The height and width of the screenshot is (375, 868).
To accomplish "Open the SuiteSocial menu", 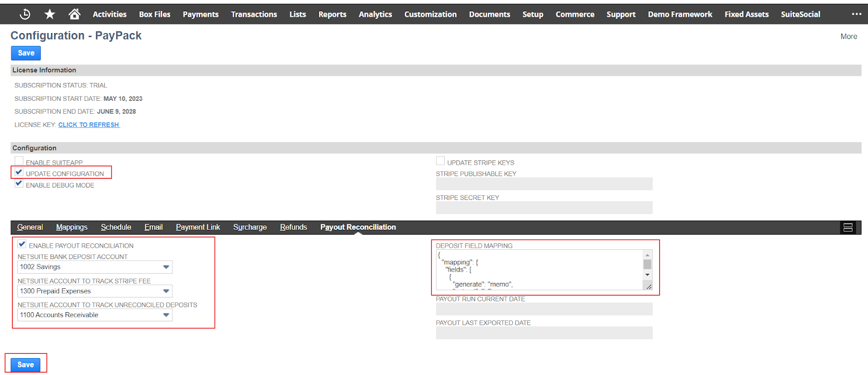I will [801, 14].
